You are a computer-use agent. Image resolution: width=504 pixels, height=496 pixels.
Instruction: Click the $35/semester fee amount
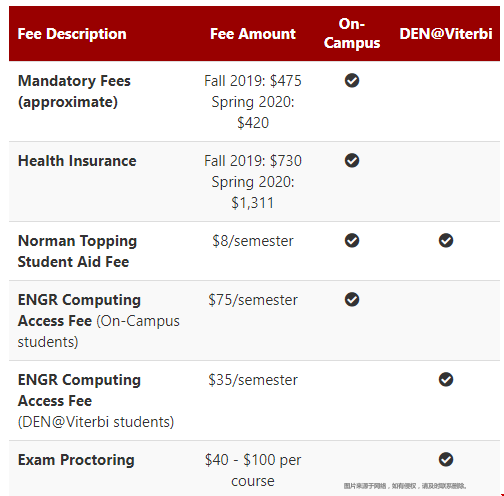253,380
